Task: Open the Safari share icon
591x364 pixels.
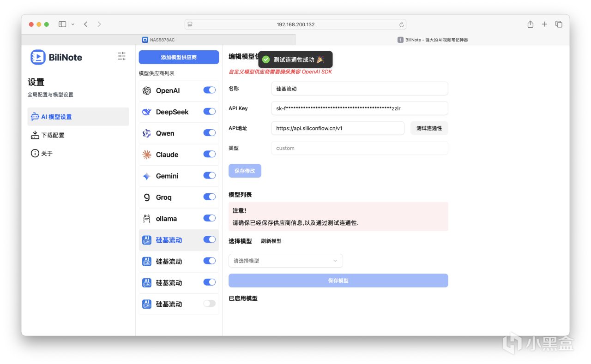Action: click(x=531, y=24)
